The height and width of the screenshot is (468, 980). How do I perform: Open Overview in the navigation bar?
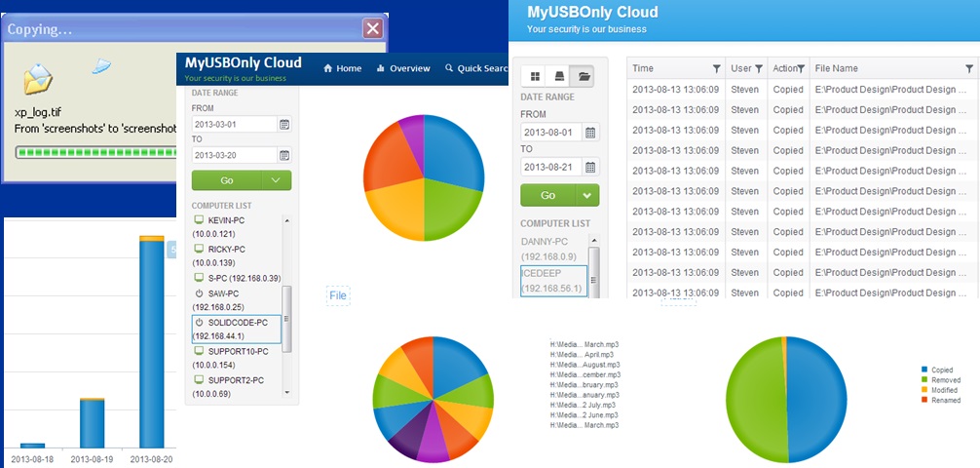[x=403, y=69]
